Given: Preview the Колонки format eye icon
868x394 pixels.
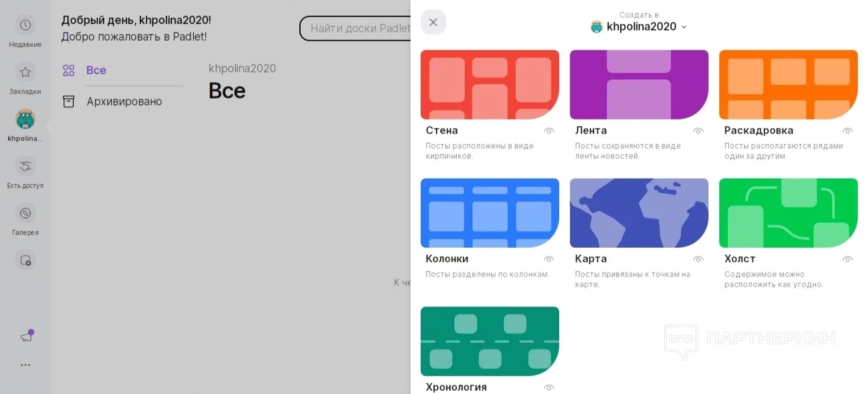Looking at the screenshot, I should click(549, 259).
